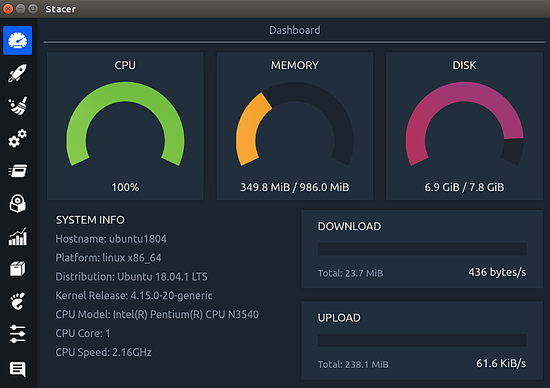This screenshot has width=550, height=388.
Task: Click Kernel Release: 4.15.0-20-generic line
Action: point(134,296)
